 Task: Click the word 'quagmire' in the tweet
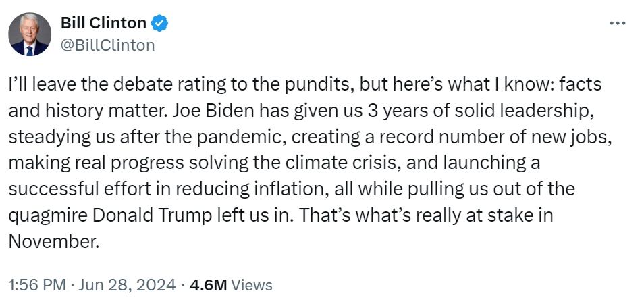pyautogui.click(x=48, y=215)
